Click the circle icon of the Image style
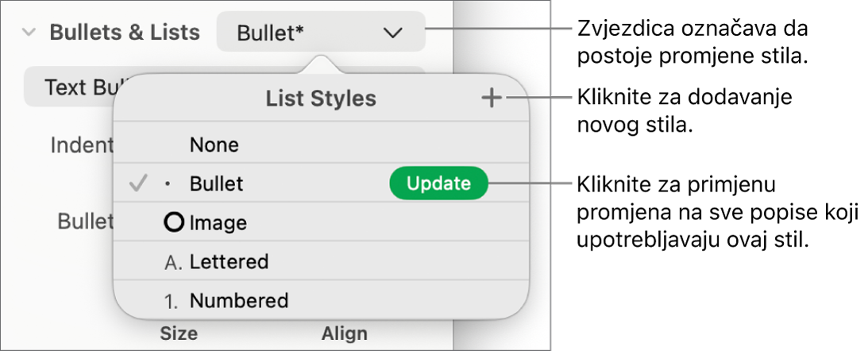 (x=173, y=223)
